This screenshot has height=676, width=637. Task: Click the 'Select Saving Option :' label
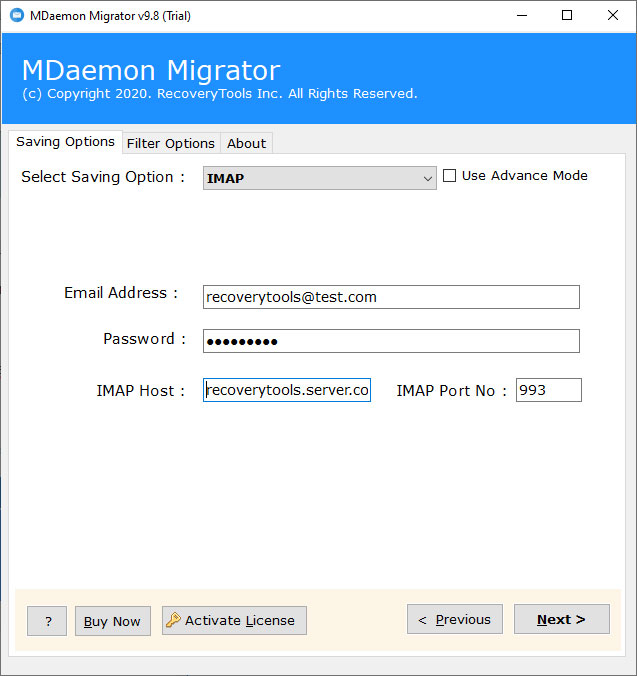(x=103, y=177)
